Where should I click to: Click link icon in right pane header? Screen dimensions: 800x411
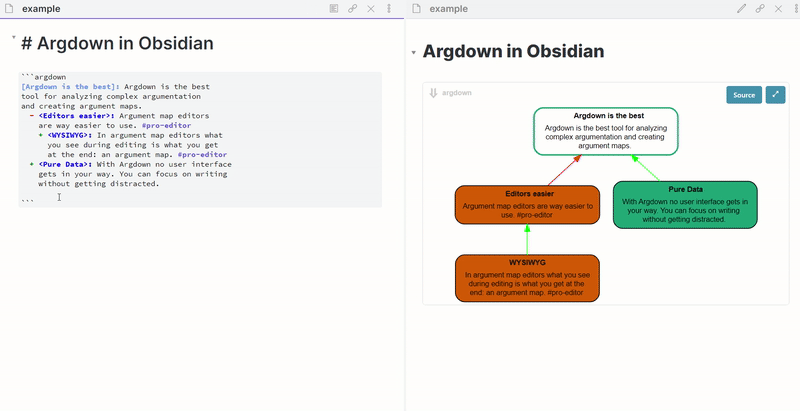pyautogui.click(x=760, y=9)
